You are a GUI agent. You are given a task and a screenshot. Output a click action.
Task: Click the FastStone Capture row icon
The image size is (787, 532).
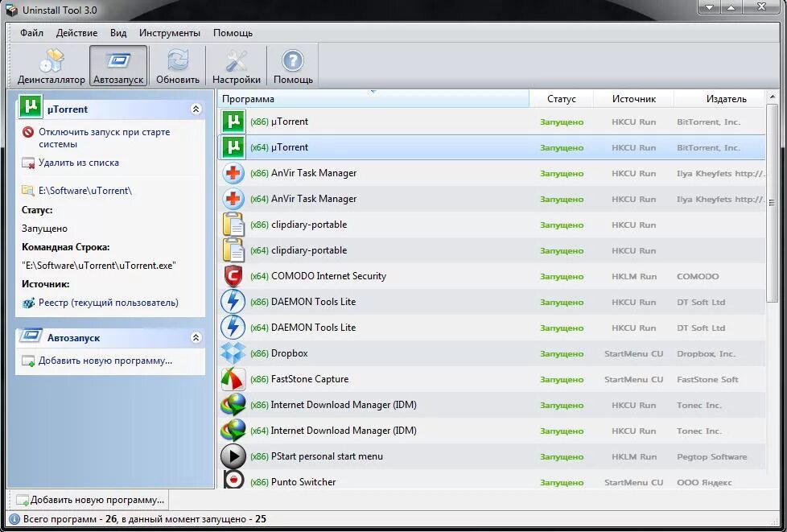point(233,379)
